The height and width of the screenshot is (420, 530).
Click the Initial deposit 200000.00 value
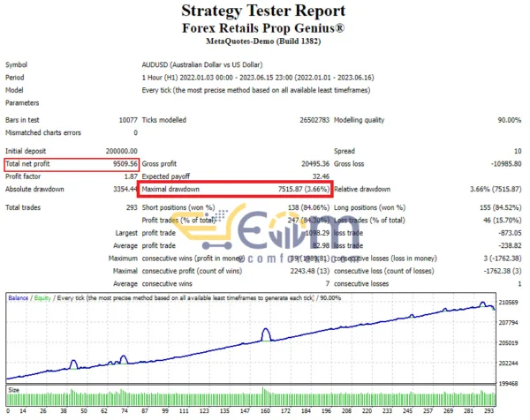pos(119,151)
